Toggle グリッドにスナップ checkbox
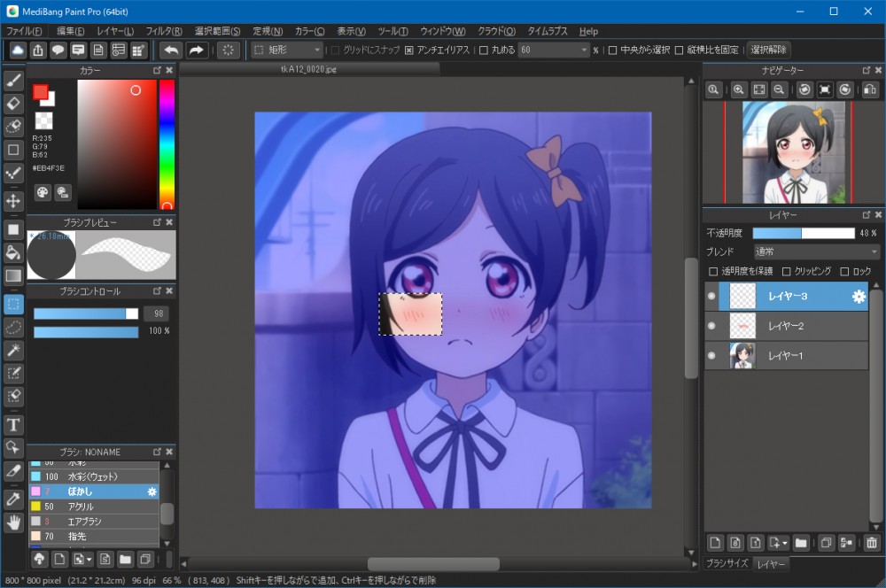 click(x=335, y=50)
